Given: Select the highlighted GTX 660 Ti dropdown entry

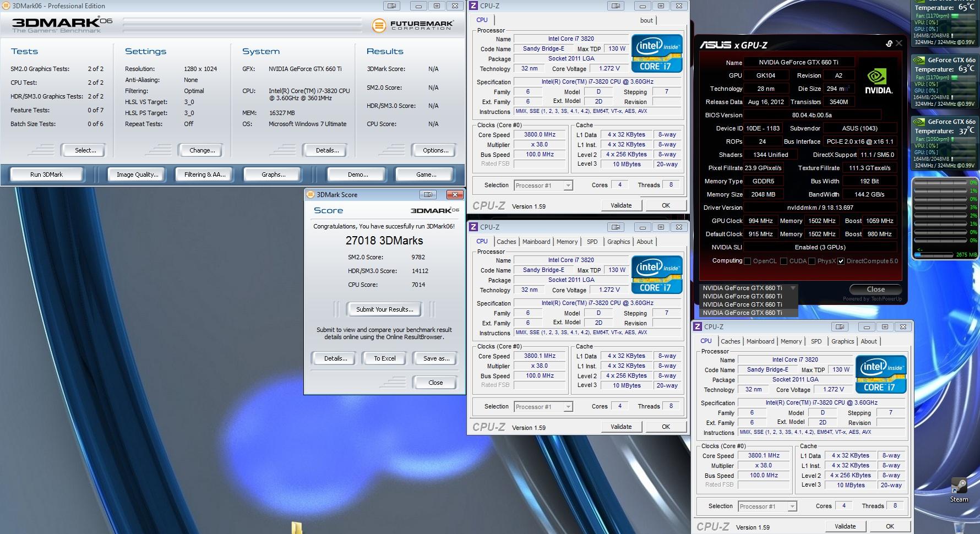Looking at the screenshot, I should point(748,313).
